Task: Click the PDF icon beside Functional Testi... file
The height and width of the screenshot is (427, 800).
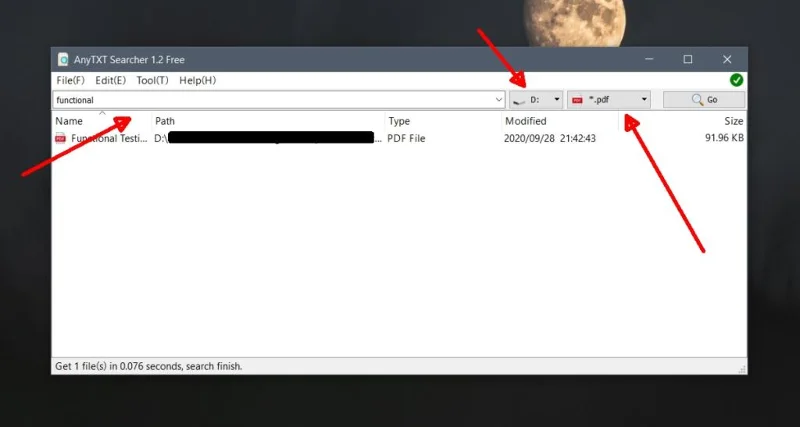Action: (x=61, y=138)
